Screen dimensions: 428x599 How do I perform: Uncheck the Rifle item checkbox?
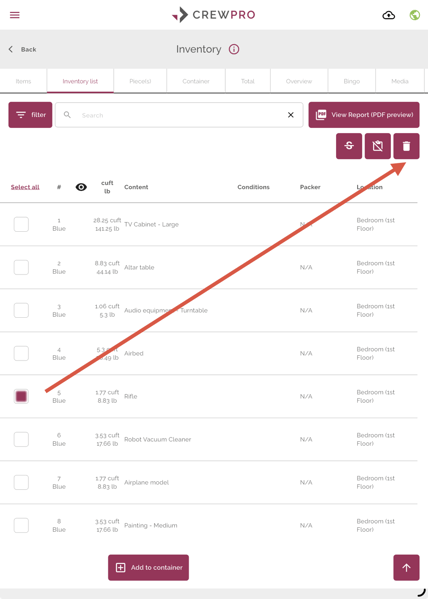tap(21, 396)
